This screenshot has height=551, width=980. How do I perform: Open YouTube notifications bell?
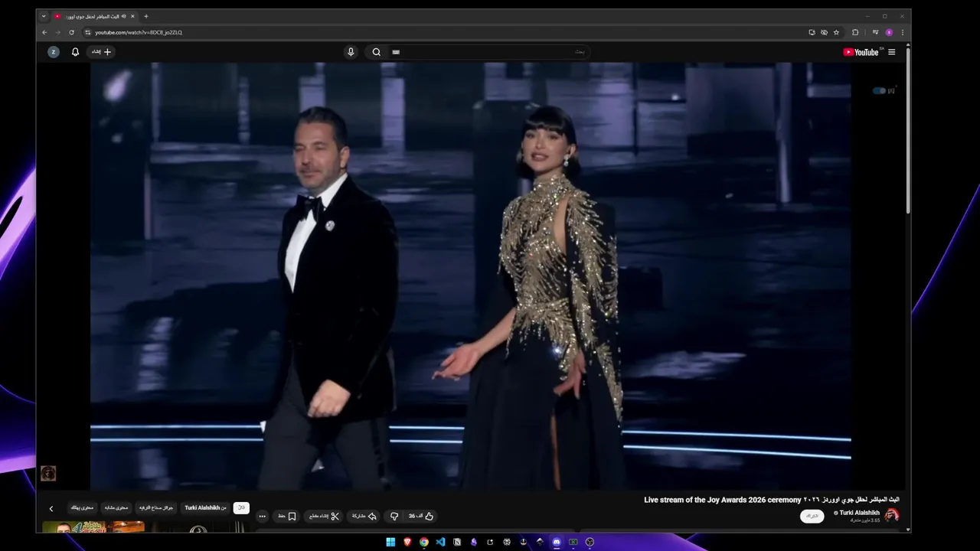(x=75, y=52)
